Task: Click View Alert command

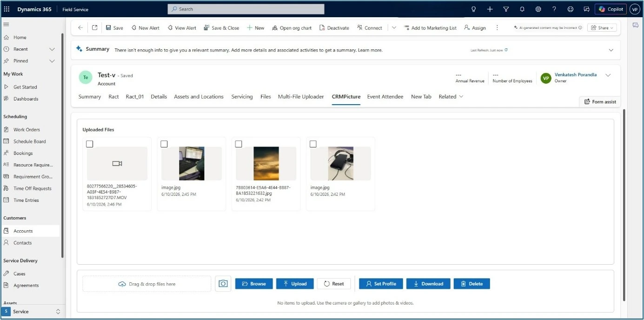Action: [182, 28]
